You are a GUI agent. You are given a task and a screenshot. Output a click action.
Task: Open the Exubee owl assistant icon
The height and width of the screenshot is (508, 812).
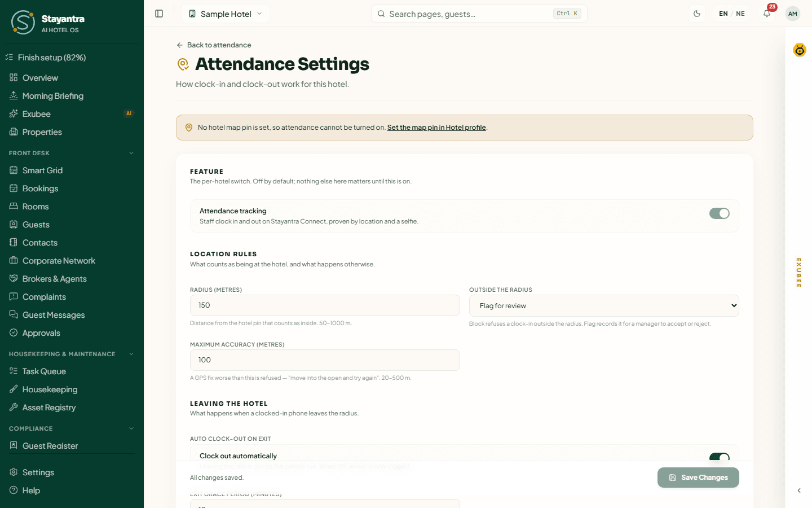pos(800,50)
